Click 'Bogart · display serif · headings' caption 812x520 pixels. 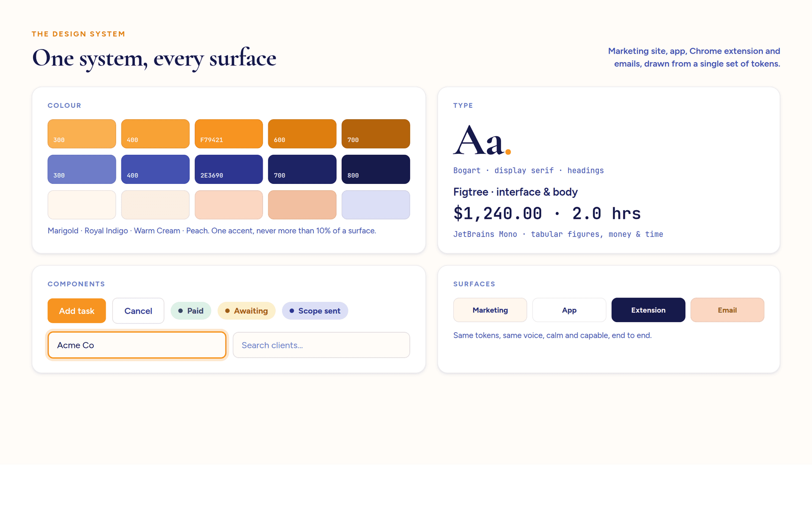point(529,170)
